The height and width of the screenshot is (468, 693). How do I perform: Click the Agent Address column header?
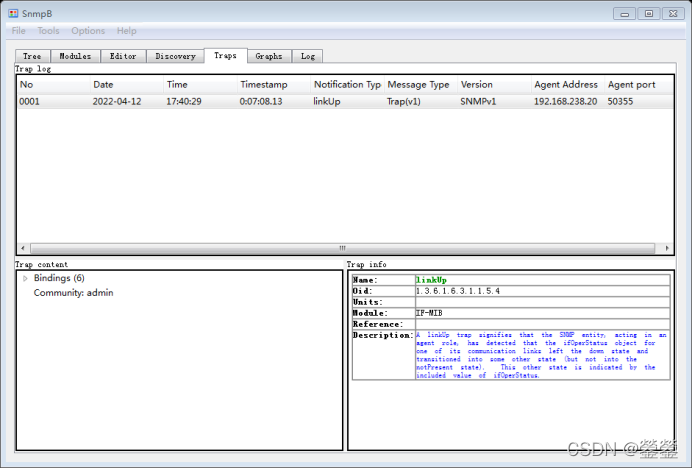[x=568, y=84]
